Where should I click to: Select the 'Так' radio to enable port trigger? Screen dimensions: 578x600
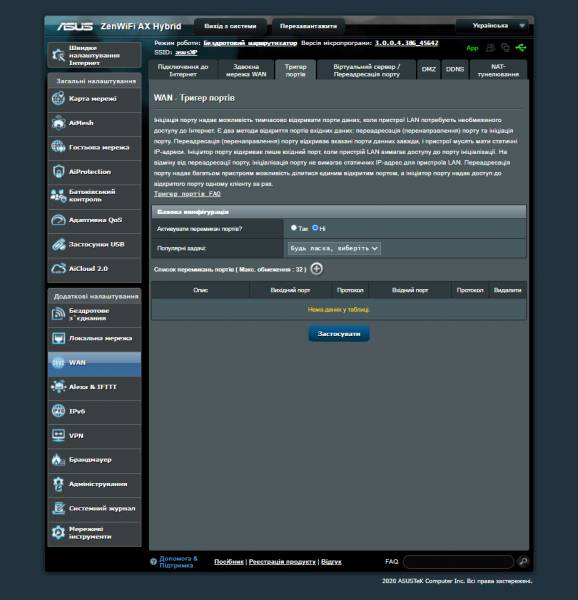pyautogui.click(x=293, y=228)
